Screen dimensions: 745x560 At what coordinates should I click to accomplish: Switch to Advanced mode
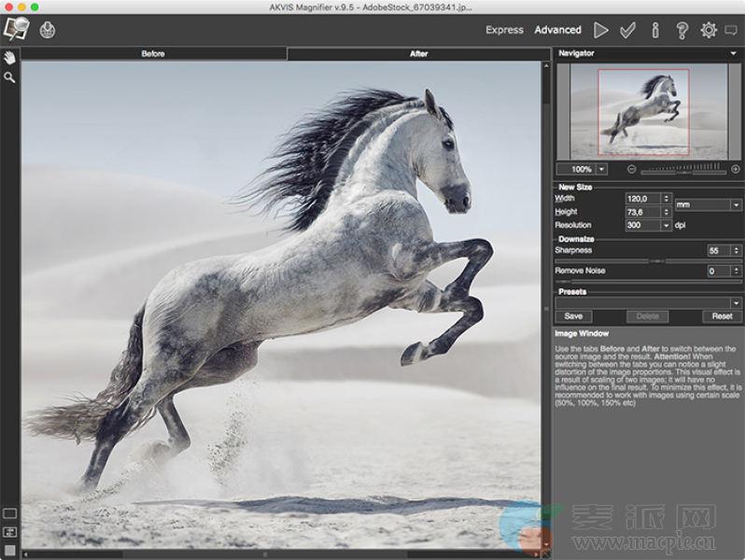[557, 30]
